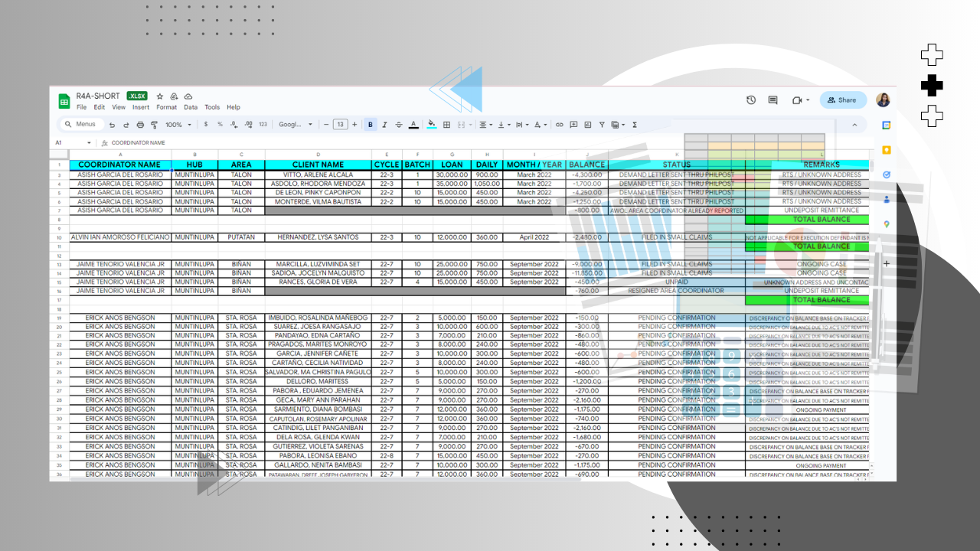Click the font size field showing 13
980x551 pixels.
pyautogui.click(x=341, y=125)
